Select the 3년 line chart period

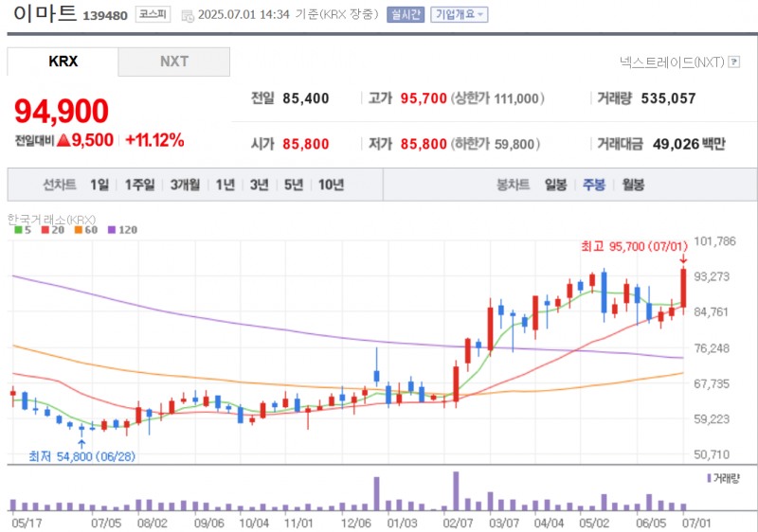tap(259, 185)
